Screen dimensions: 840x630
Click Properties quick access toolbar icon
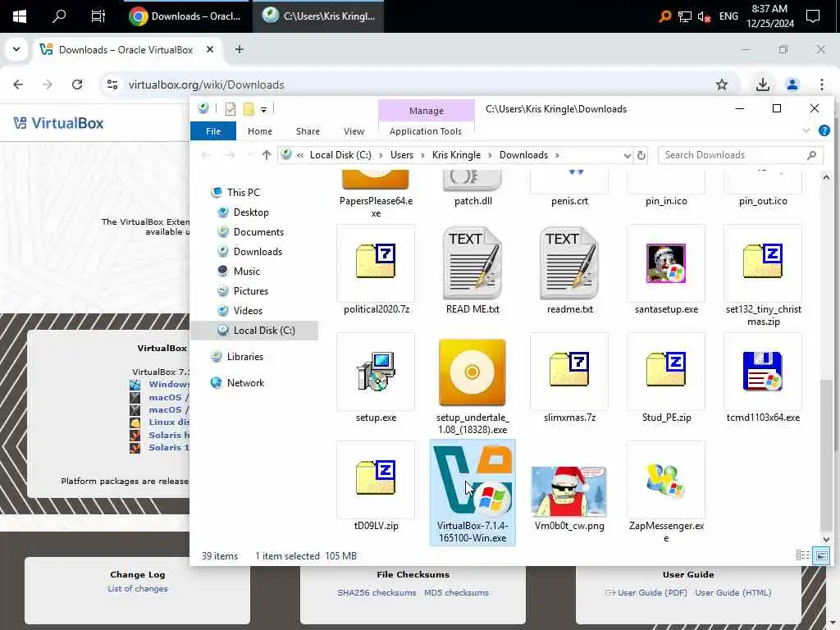pos(231,109)
